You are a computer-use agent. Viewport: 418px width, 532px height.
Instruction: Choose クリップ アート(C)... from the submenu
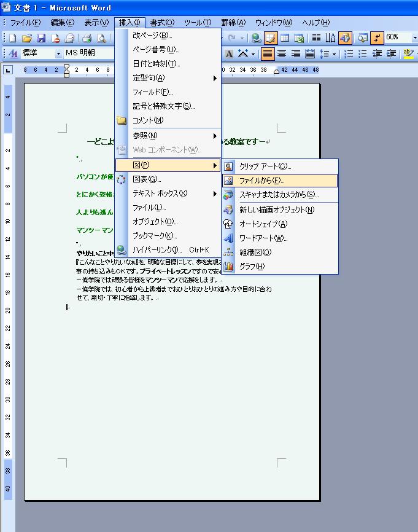[x=280, y=166]
